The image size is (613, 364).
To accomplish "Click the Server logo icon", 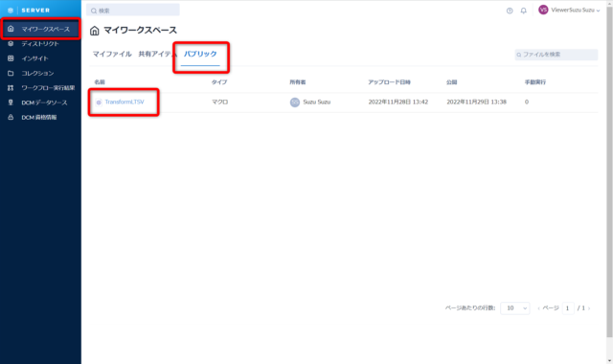I will coord(11,11).
